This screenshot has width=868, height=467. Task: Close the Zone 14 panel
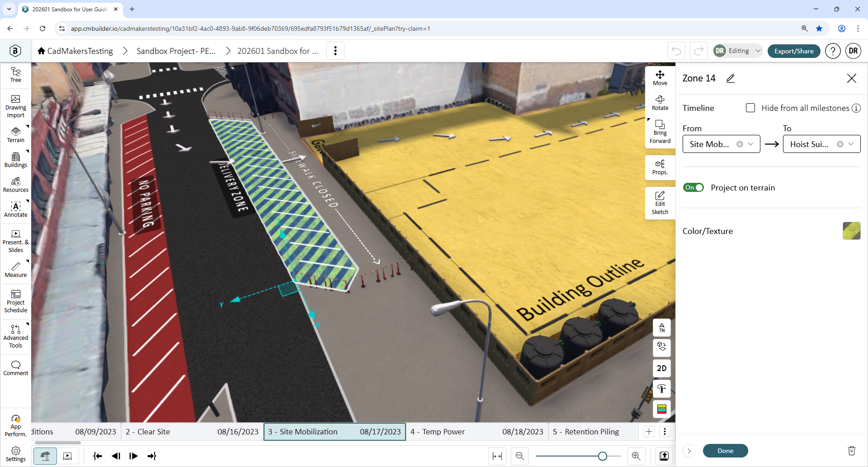pyautogui.click(x=852, y=78)
